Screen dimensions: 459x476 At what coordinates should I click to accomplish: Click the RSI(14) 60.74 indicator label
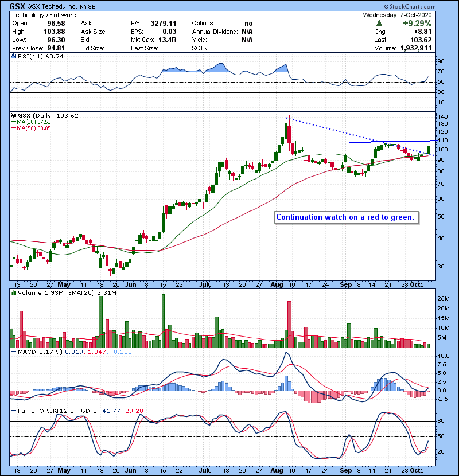click(40, 56)
